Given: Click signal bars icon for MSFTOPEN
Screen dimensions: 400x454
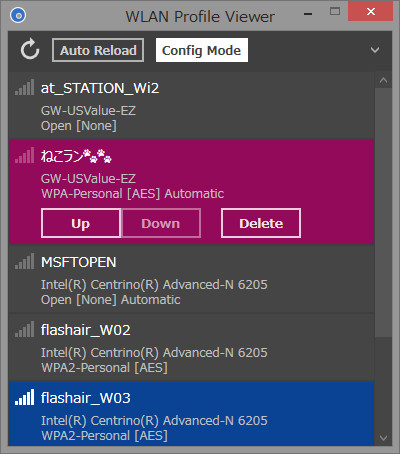Looking at the screenshot, I should 25,261.
